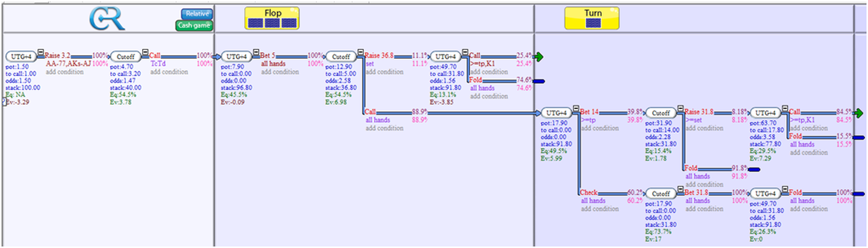
Task: Collapse the turn UTG+4 Bet 14/Check branch
Action: pos(577,108)
